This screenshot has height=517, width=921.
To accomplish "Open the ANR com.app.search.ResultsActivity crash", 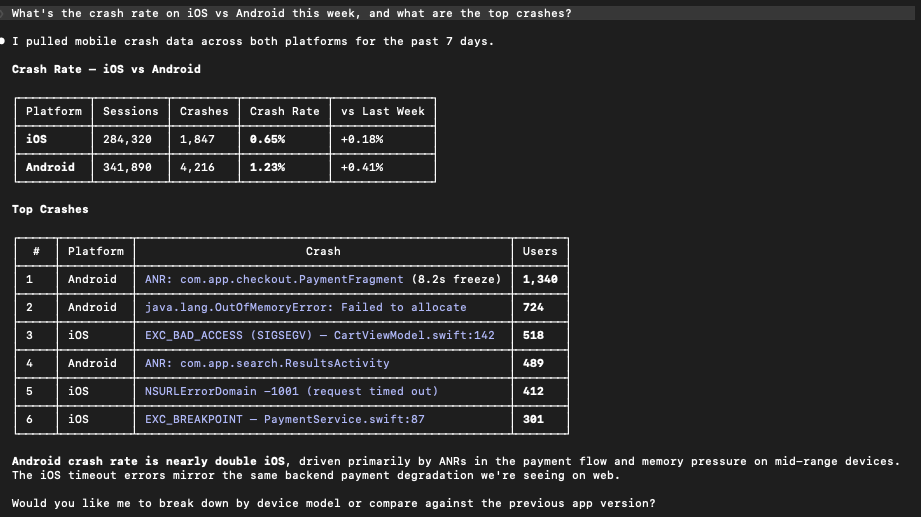I will coord(253,363).
